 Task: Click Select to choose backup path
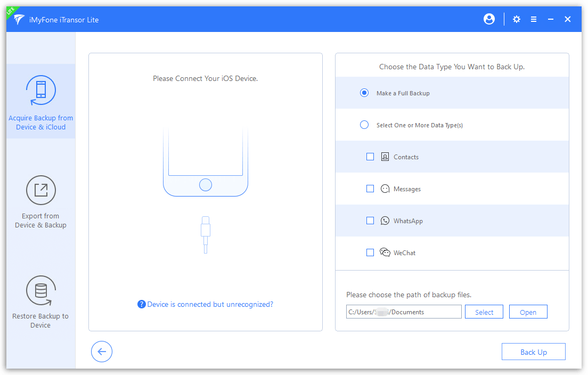click(x=484, y=312)
